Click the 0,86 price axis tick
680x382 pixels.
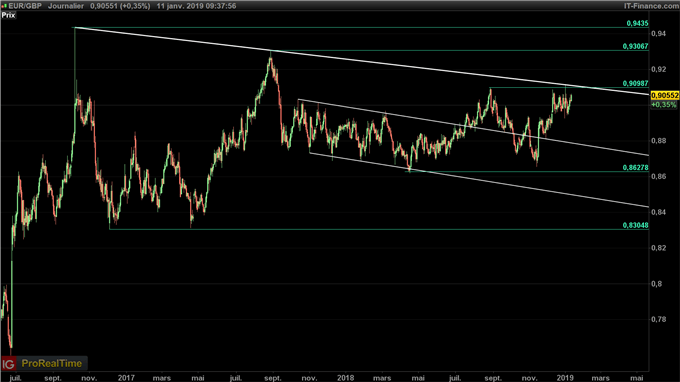(x=658, y=176)
